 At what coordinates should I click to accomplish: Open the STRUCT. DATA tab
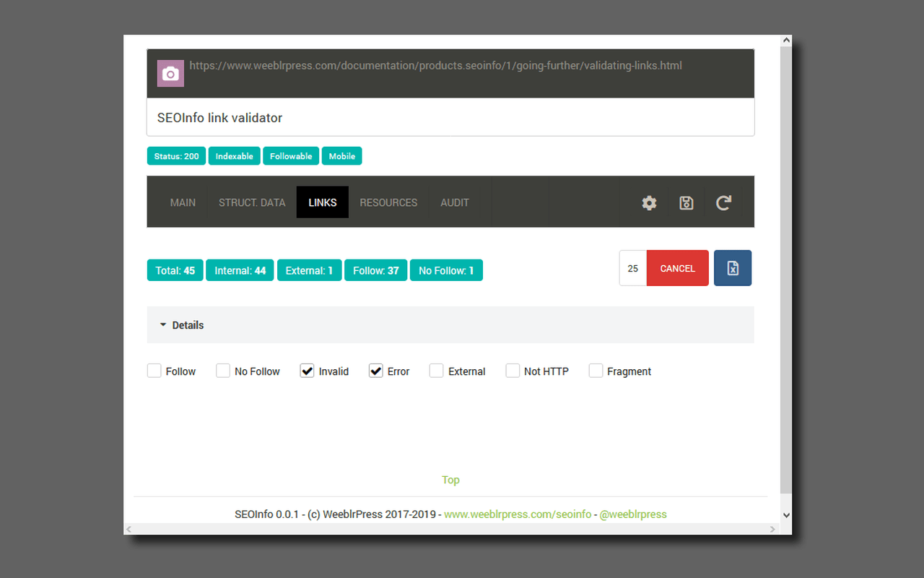tap(252, 202)
